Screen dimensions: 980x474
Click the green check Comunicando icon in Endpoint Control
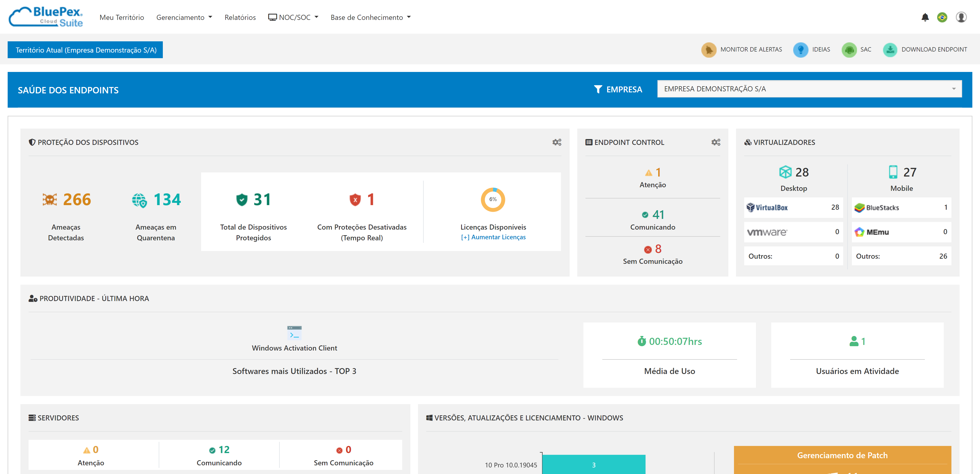tap(645, 215)
